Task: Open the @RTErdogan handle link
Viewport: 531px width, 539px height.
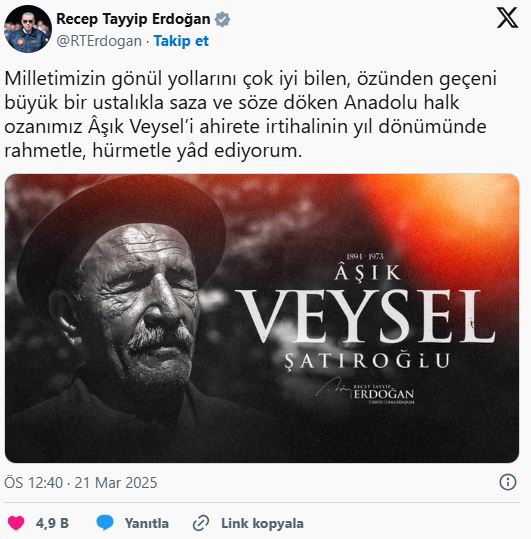Action: pos(99,41)
